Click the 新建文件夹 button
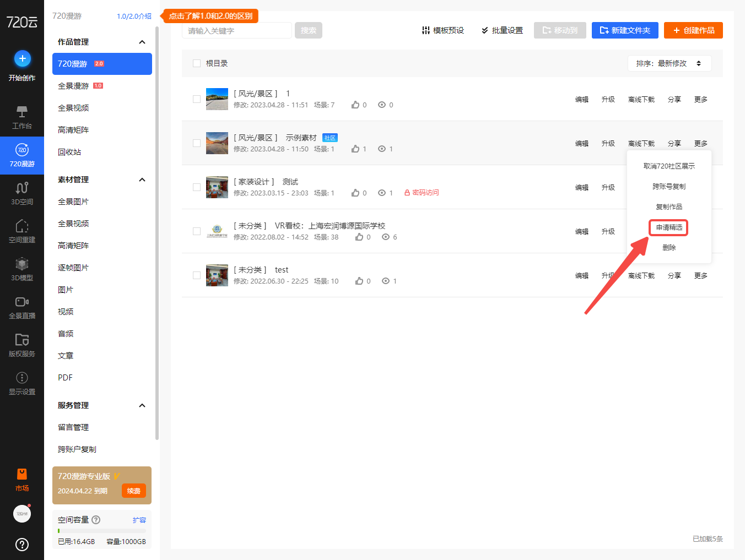 [624, 30]
